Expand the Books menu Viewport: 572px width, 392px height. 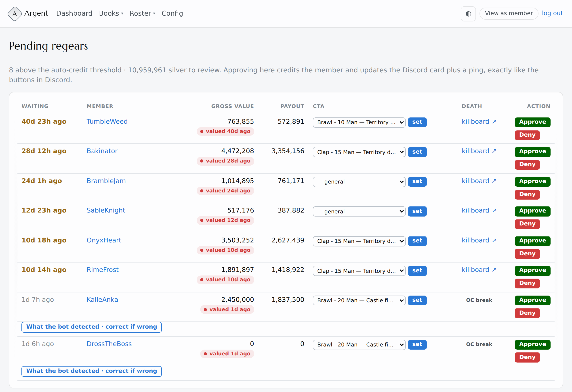click(111, 13)
